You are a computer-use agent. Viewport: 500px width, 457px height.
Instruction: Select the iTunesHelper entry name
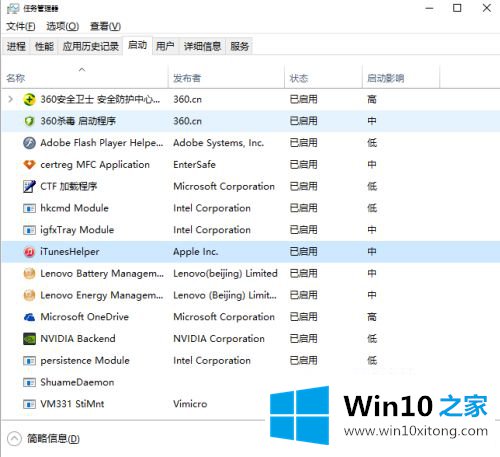[70, 252]
